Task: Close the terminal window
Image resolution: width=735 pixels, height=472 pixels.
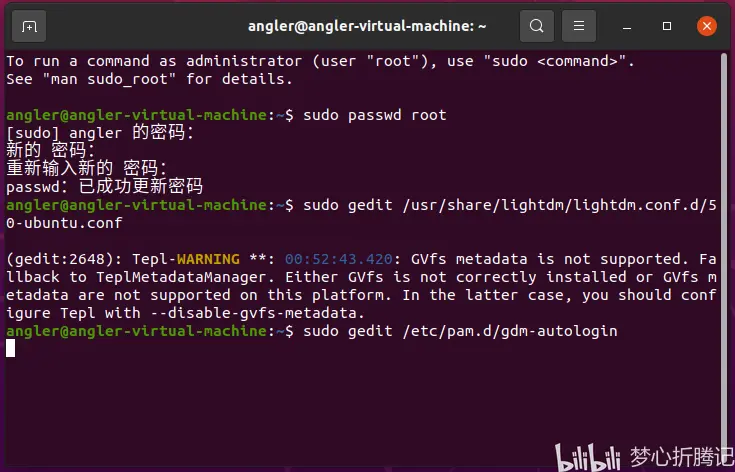Action: tap(706, 26)
